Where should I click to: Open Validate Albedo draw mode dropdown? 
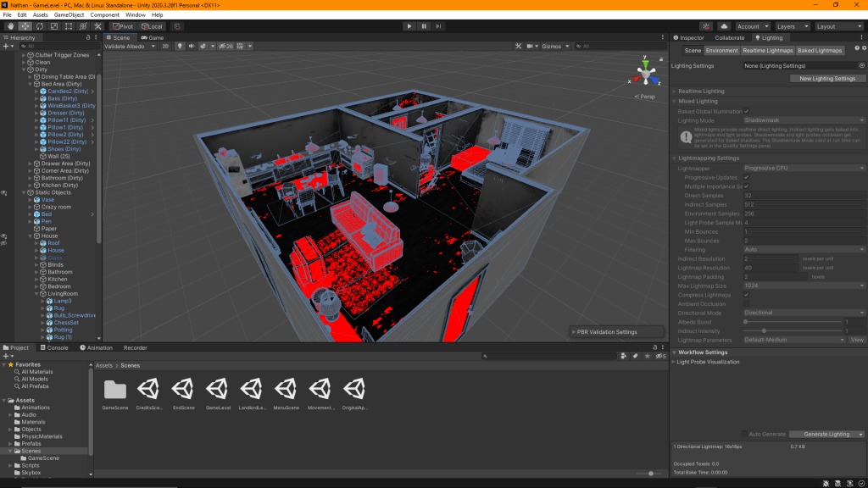click(130, 46)
